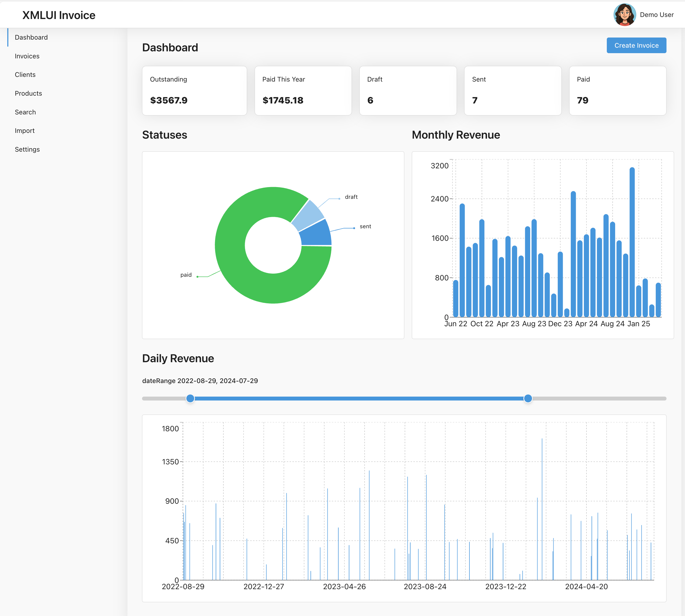This screenshot has width=685, height=616.
Task: Click the left date range slider handle
Action: tap(190, 398)
